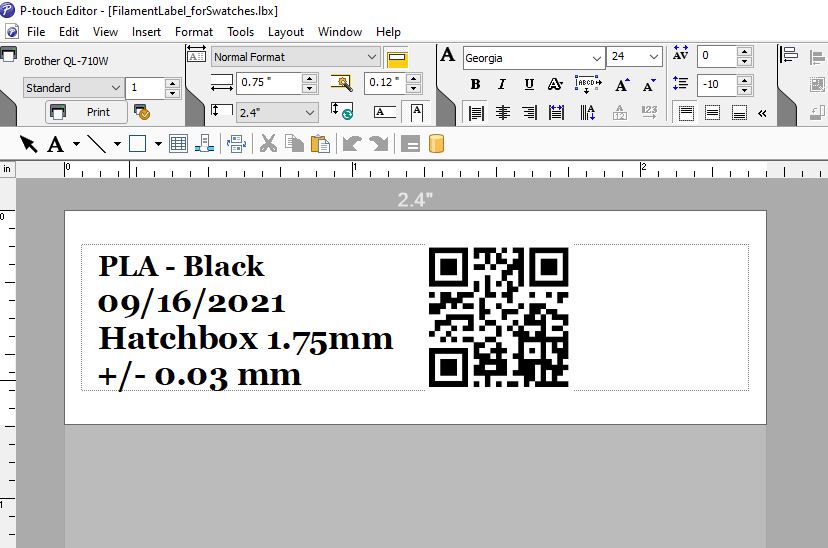Toggle Italic text formatting
The width and height of the screenshot is (828, 548).
(x=501, y=85)
